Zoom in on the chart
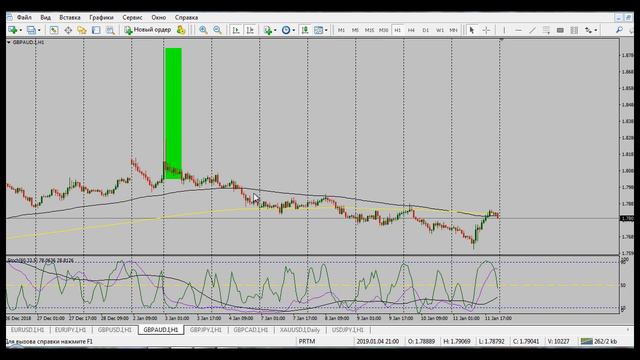 pos(203,30)
